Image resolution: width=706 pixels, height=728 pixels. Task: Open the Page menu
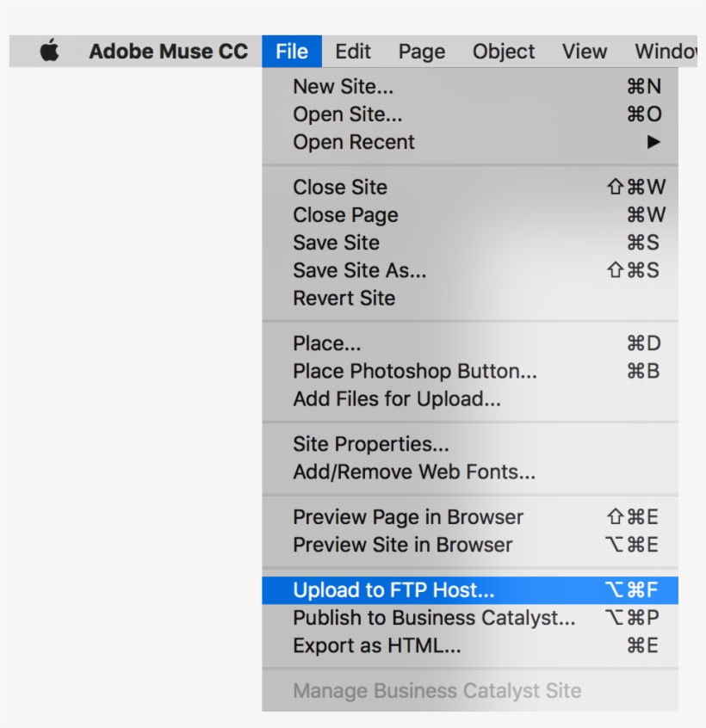[421, 52]
